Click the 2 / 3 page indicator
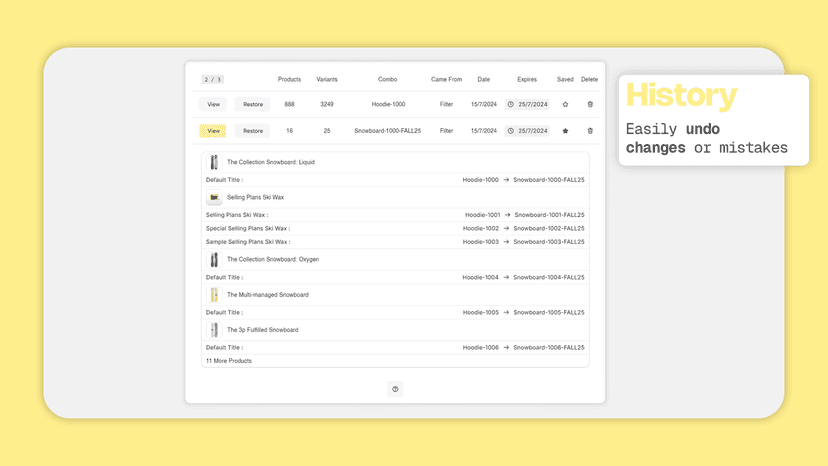 212,80
